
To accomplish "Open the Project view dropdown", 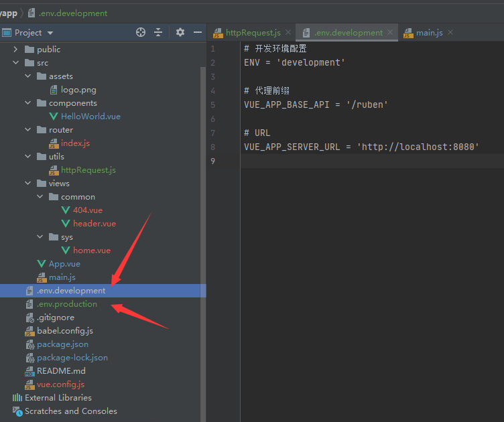I will [x=50, y=33].
